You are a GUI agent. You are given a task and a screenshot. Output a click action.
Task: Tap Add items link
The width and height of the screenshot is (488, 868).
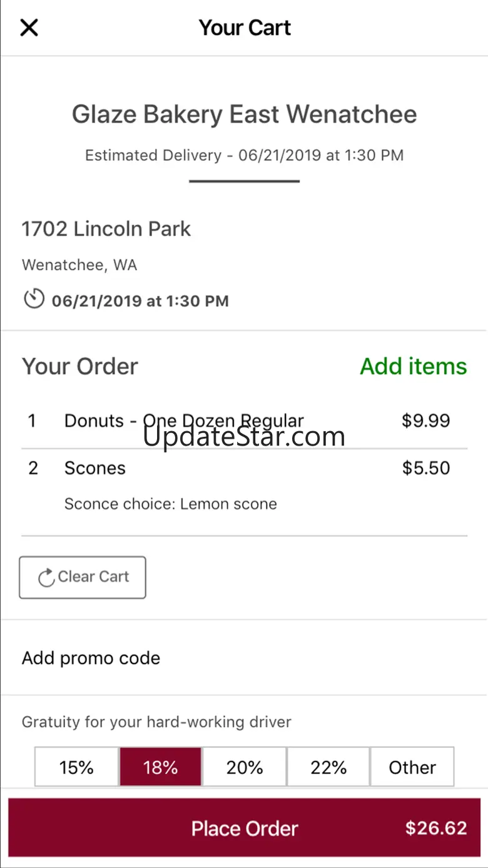click(x=413, y=366)
